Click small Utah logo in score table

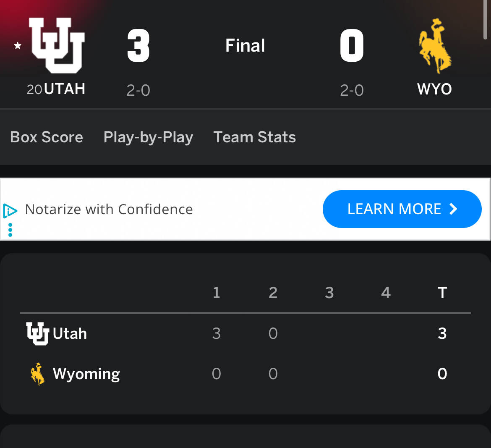coord(38,333)
